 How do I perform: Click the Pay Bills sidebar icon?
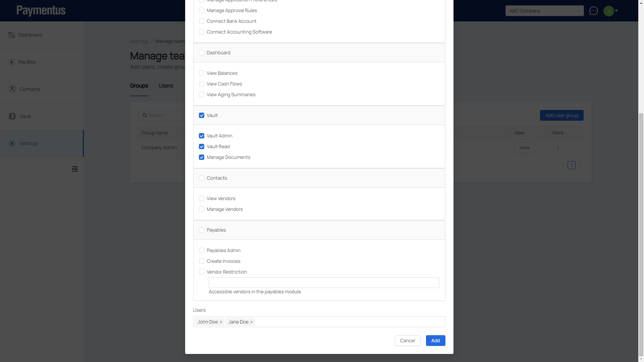click(12, 62)
